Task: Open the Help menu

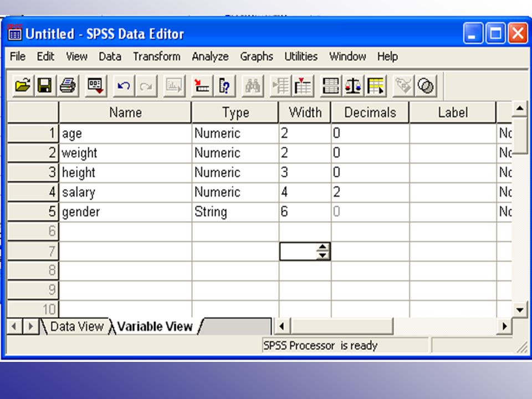Action: [x=387, y=57]
